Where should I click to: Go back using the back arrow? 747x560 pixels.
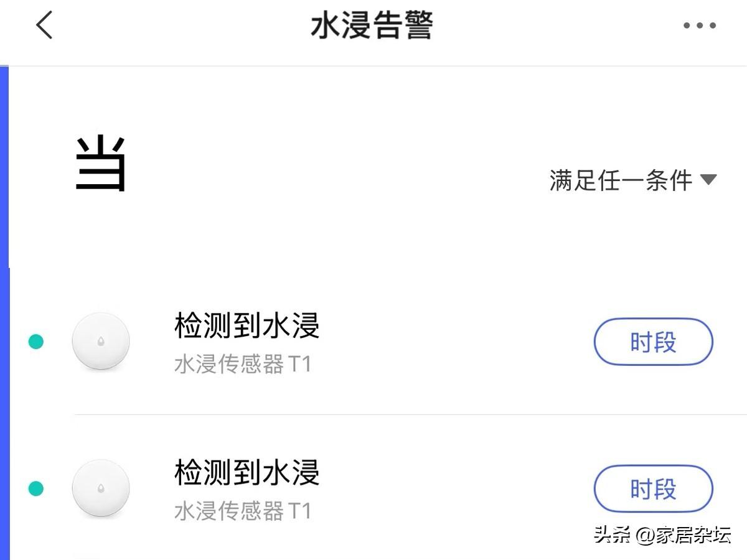click(44, 26)
